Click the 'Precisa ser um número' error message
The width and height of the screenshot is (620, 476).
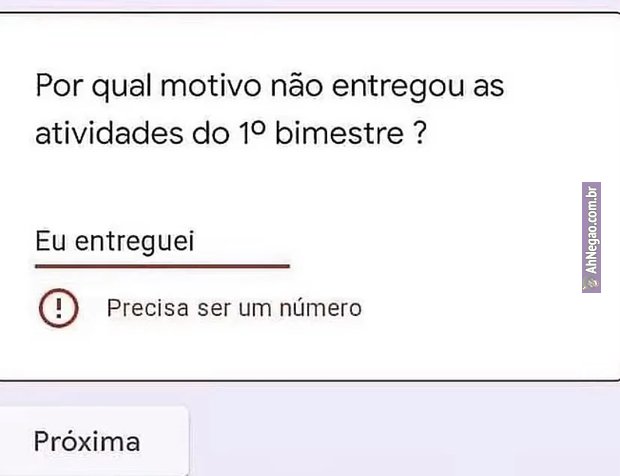click(x=234, y=308)
